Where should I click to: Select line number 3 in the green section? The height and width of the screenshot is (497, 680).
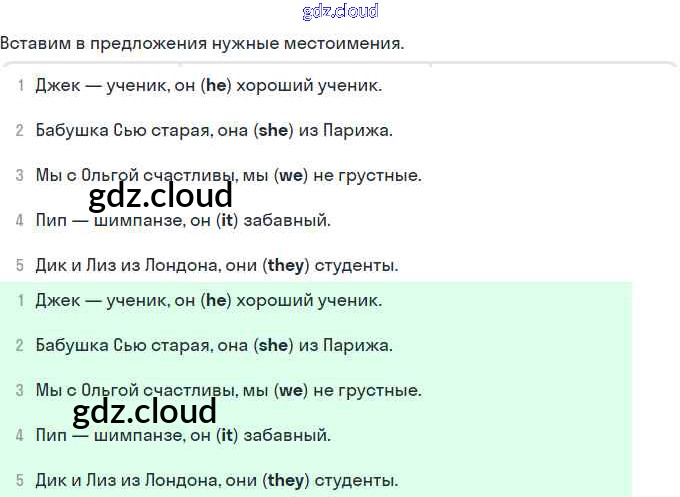[20, 390]
